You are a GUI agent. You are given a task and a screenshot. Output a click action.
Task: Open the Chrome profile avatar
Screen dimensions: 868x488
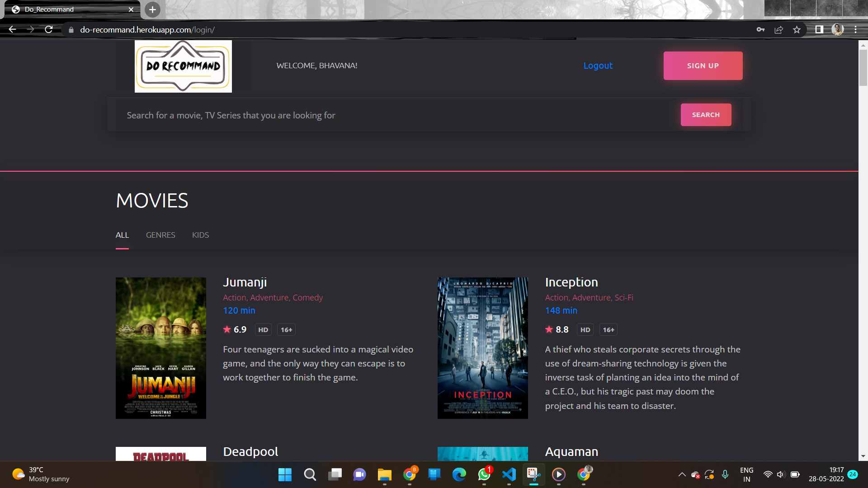click(x=838, y=29)
